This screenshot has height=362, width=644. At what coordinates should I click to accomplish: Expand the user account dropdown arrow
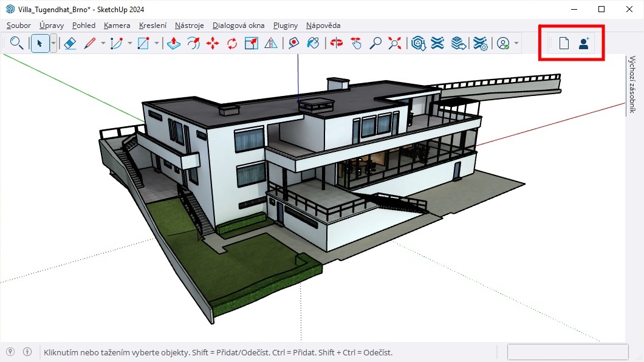tap(516, 43)
